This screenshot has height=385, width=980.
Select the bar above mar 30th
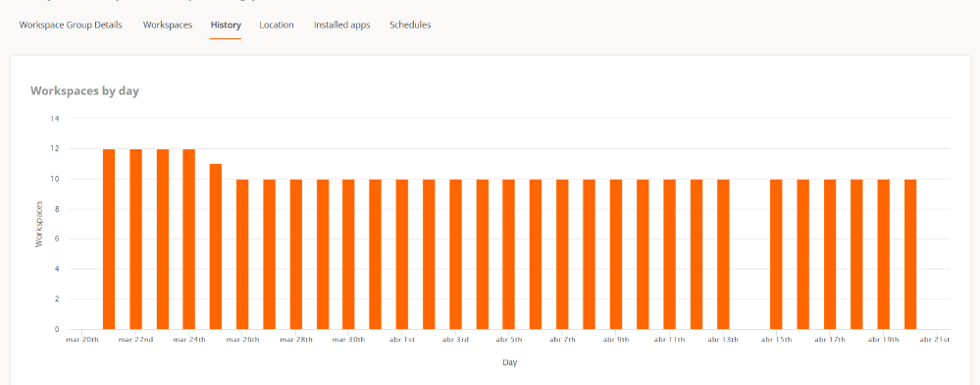point(349,254)
